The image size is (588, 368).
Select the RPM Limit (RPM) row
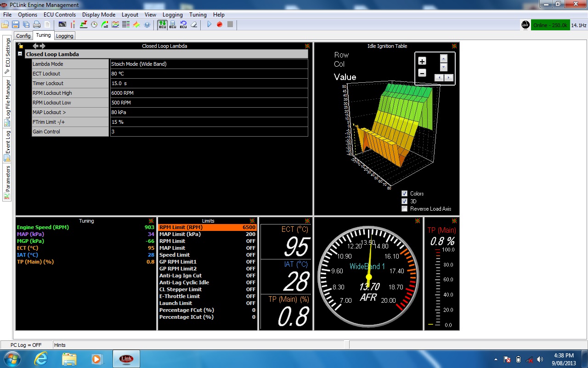(207, 227)
